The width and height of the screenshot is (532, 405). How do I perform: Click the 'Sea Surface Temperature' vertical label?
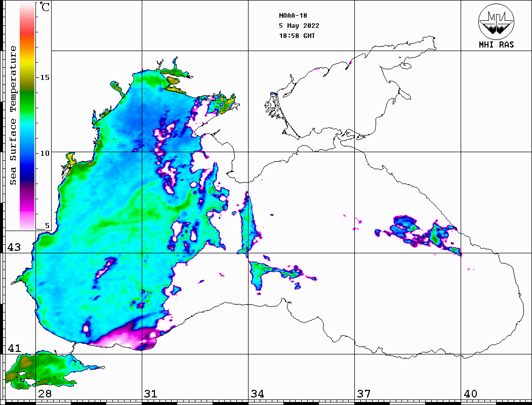tap(13, 115)
